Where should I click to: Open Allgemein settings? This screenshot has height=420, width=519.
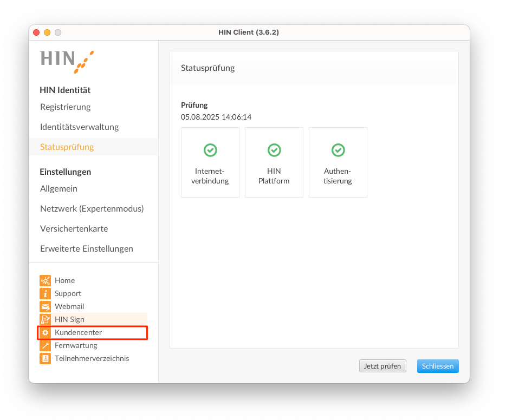(x=59, y=188)
